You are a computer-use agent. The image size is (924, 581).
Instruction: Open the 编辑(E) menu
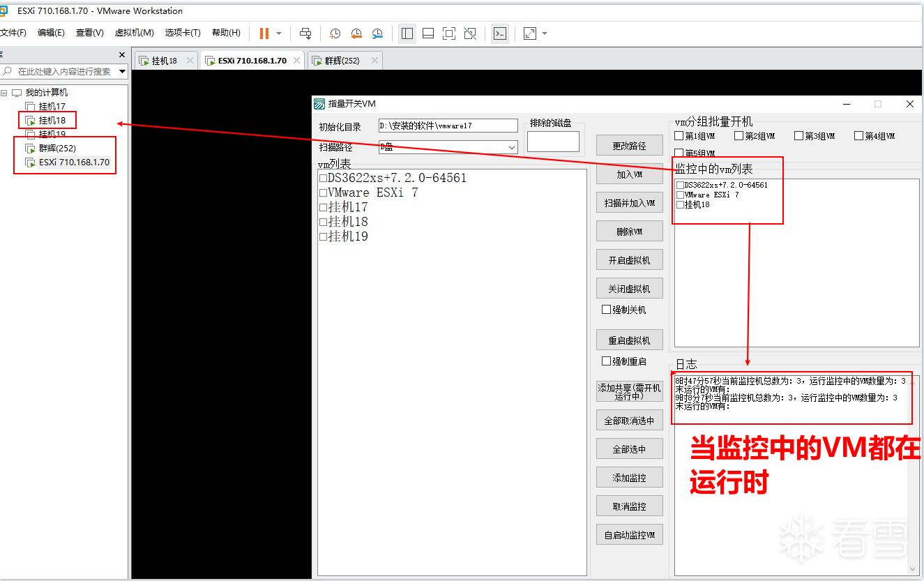click(51, 33)
